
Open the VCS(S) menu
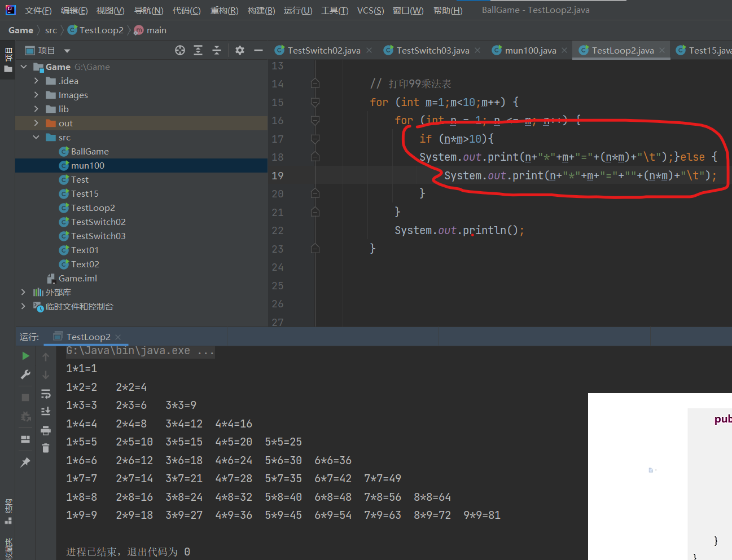370,10
